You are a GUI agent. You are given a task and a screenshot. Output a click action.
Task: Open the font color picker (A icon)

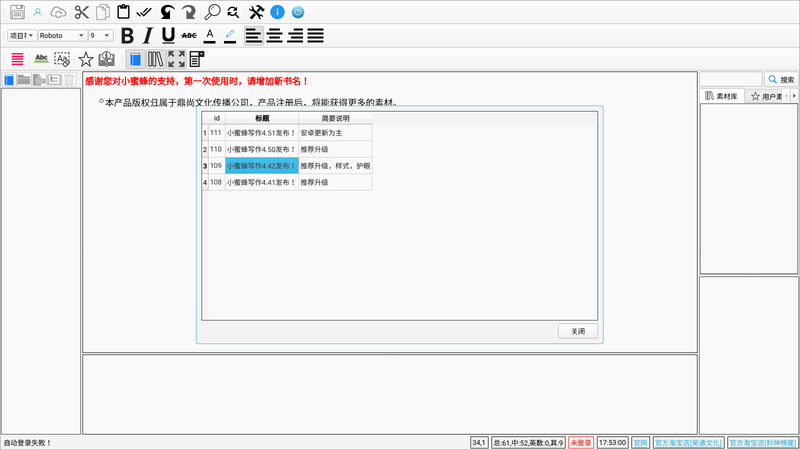209,36
